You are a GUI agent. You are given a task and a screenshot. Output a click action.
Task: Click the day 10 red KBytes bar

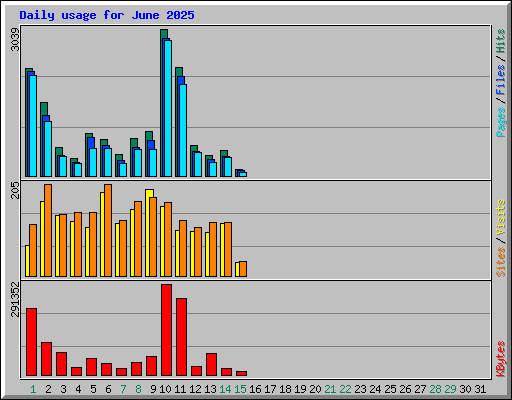166,330
